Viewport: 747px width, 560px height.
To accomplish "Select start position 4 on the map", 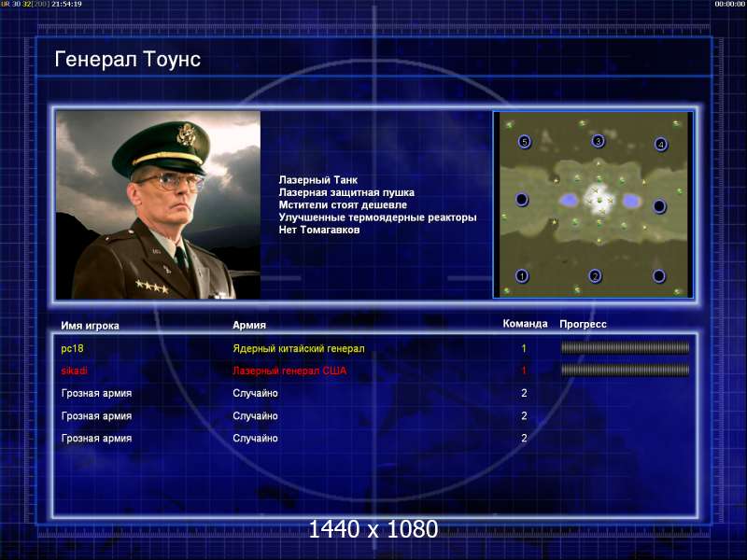I will tap(661, 144).
